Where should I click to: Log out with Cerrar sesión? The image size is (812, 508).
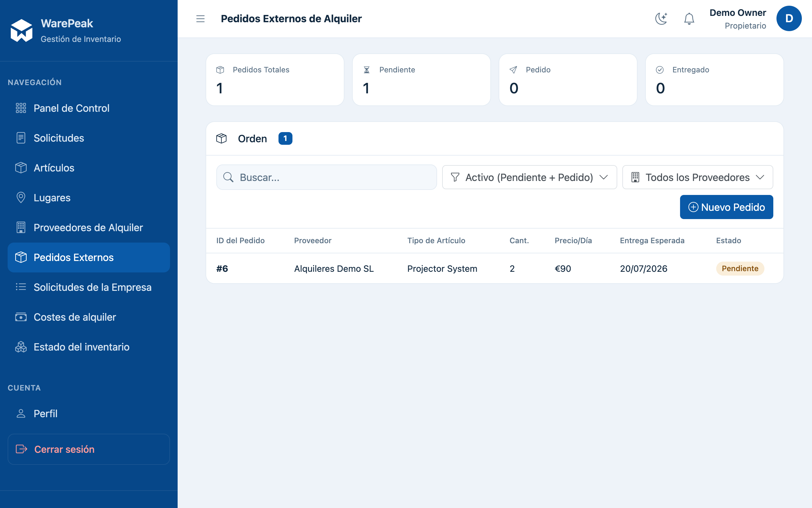tap(88, 449)
